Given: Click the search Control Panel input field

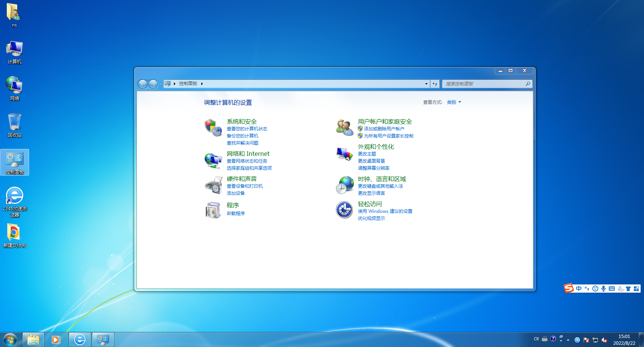Looking at the screenshot, I should tap(484, 84).
